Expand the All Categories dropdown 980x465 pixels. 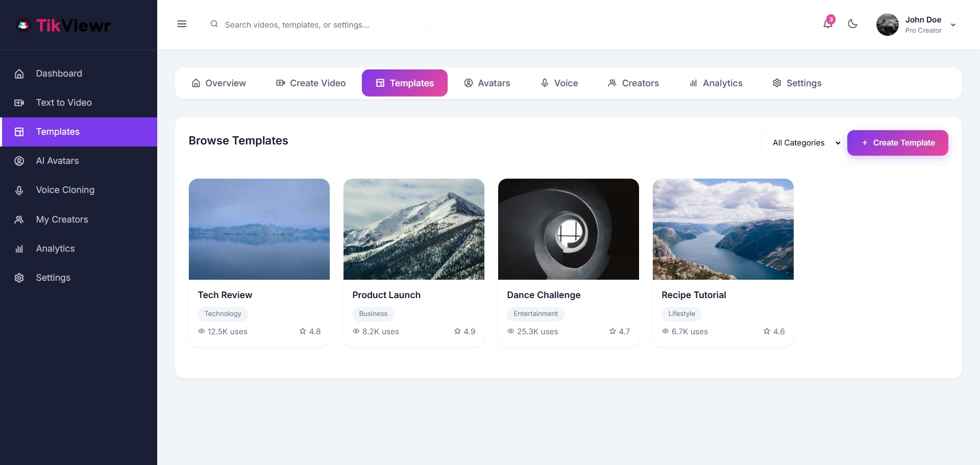801,143
